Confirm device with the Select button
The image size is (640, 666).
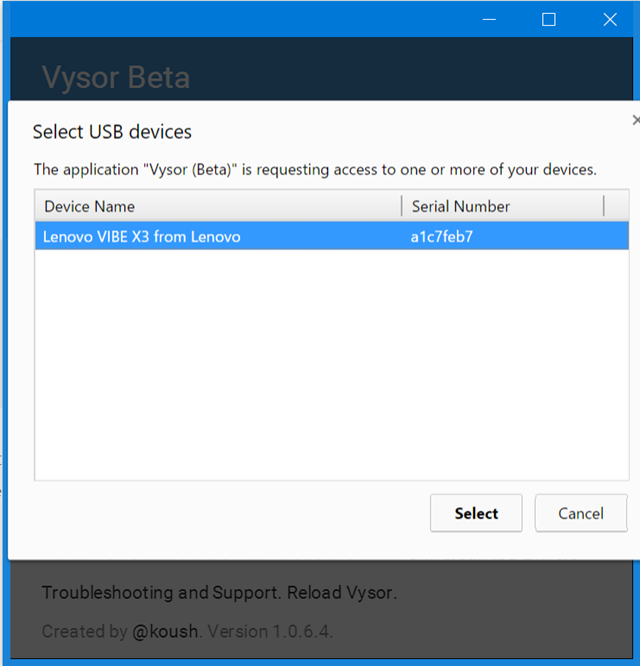tap(476, 513)
